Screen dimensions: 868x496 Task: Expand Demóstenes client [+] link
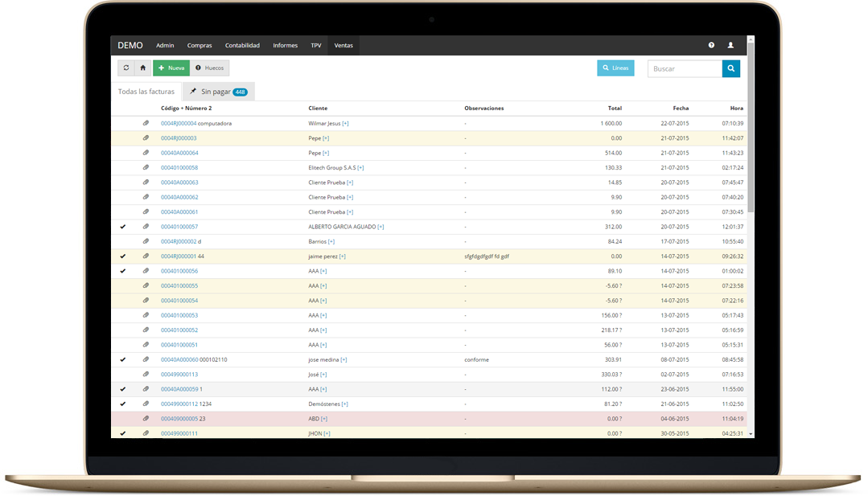[345, 404]
